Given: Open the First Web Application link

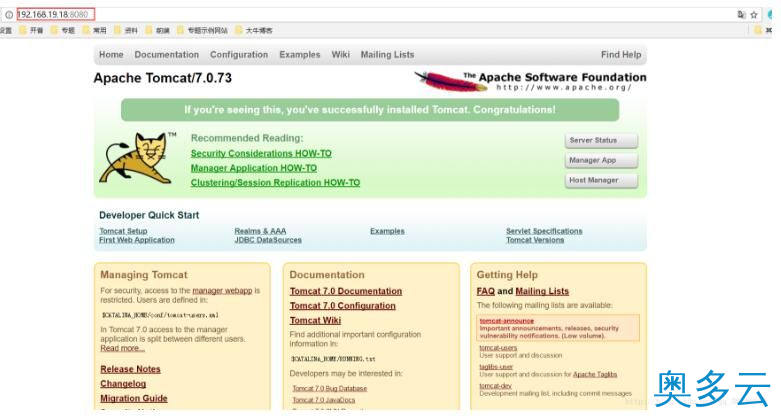Looking at the screenshot, I should (x=136, y=240).
